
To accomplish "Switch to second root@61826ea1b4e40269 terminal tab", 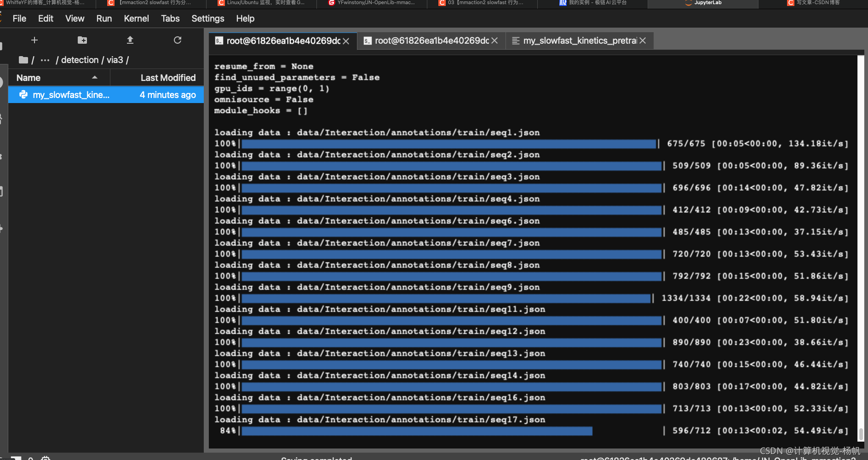I will (431, 41).
